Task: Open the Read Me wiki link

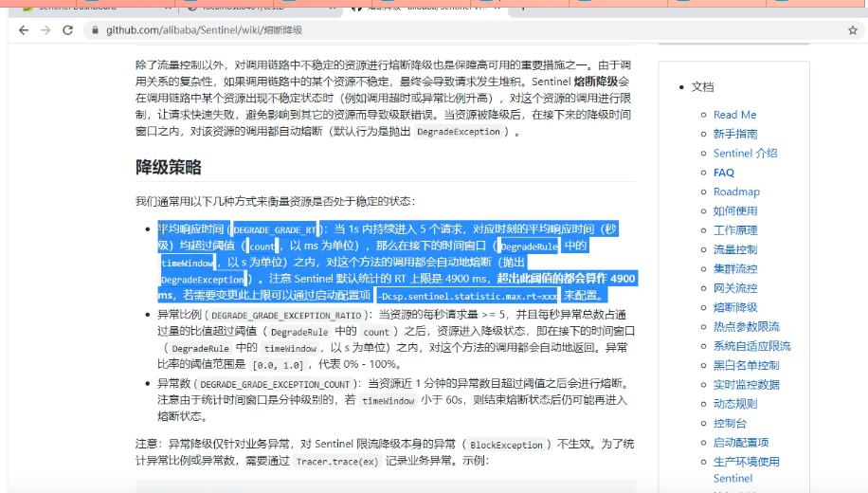Action: click(x=734, y=115)
